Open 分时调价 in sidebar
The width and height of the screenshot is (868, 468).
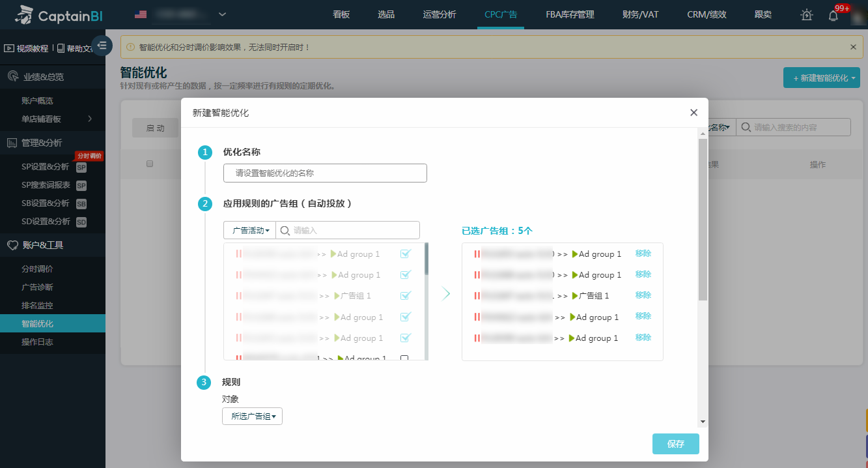pyautogui.click(x=37, y=269)
